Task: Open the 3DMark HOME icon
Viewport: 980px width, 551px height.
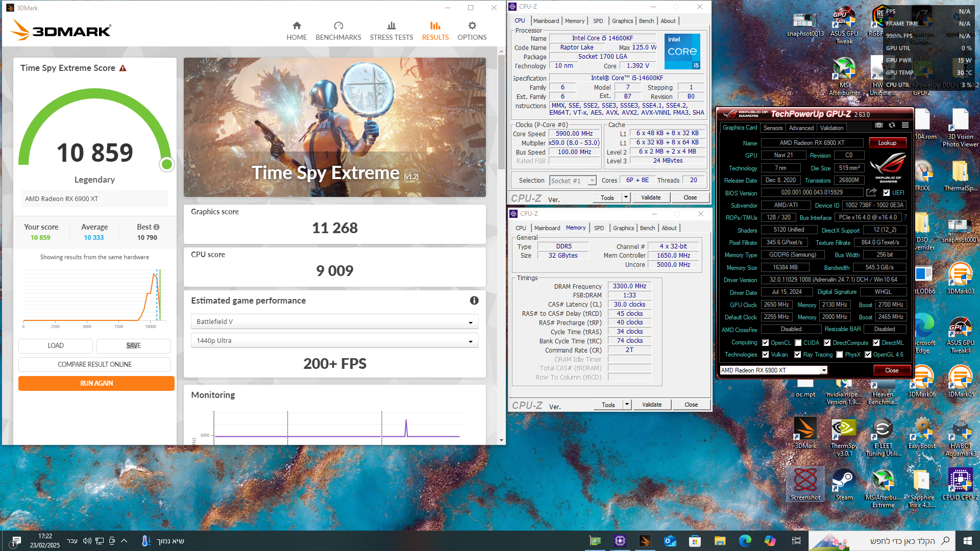Action: click(297, 26)
